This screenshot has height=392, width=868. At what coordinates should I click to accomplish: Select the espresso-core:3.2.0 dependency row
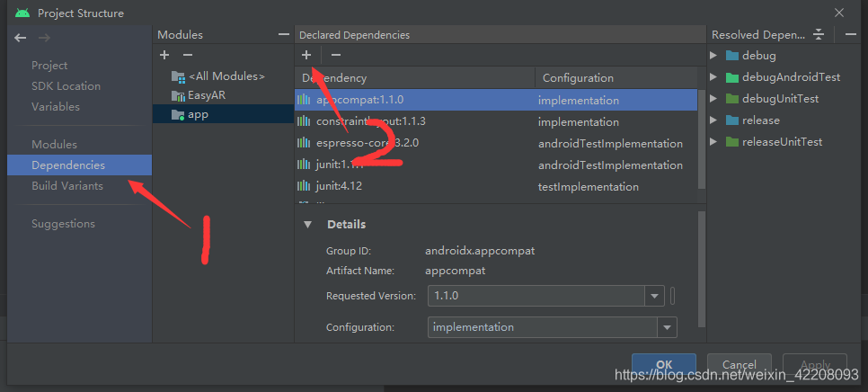pyautogui.click(x=495, y=143)
